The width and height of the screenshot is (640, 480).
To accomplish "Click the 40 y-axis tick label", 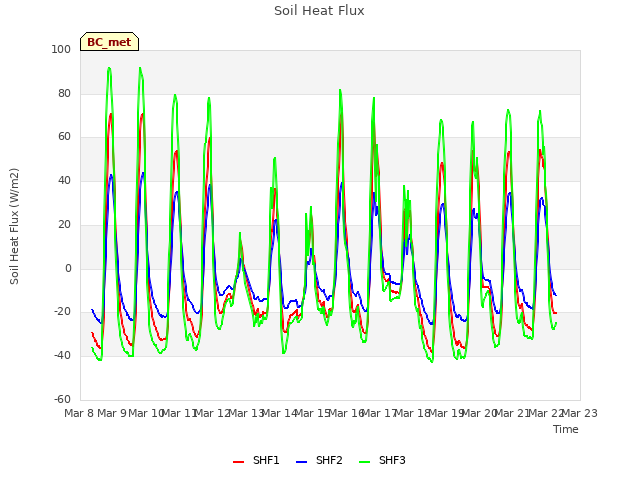I will [64, 180].
